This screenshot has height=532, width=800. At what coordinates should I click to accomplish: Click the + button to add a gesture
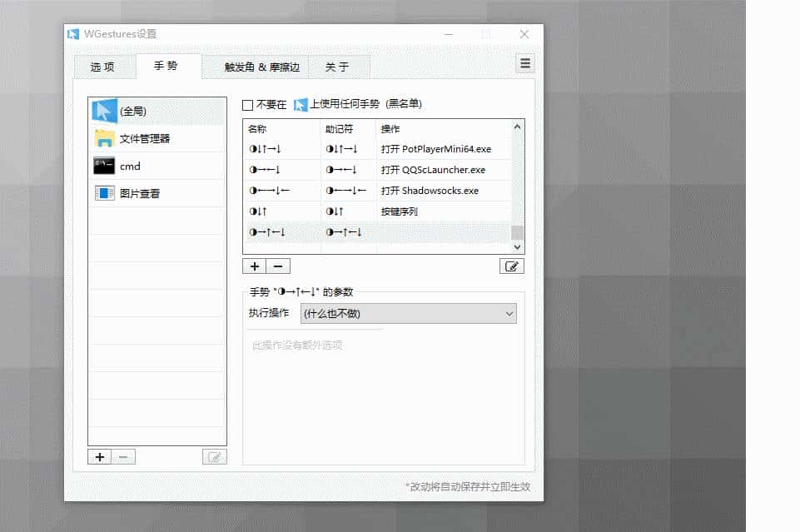click(x=254, y=266)
